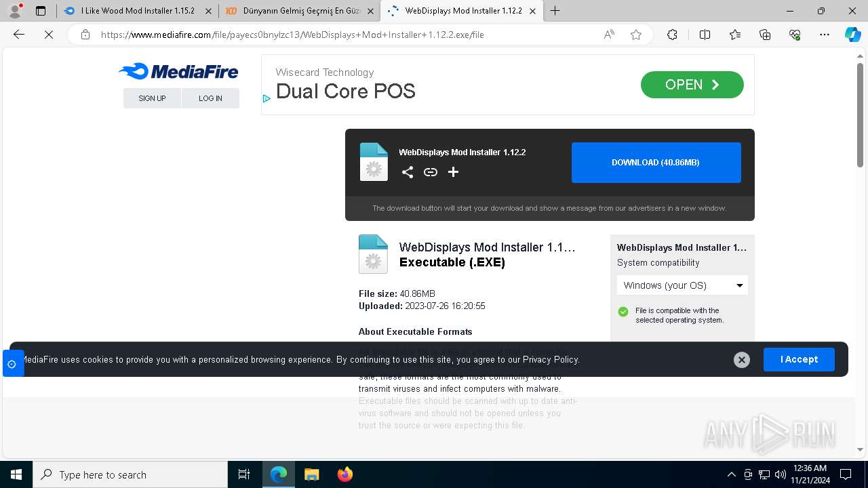Click the 'File size: 40.86MB' text
The height and width of the screenshot is (488, 868).
click(x=397, y=293)
